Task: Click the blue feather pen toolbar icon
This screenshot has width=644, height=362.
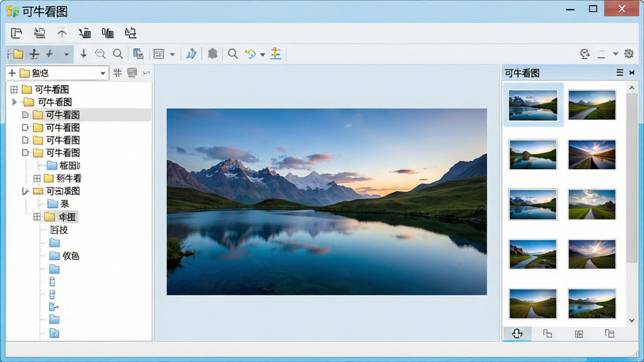Action: click(x=191, y=54)
